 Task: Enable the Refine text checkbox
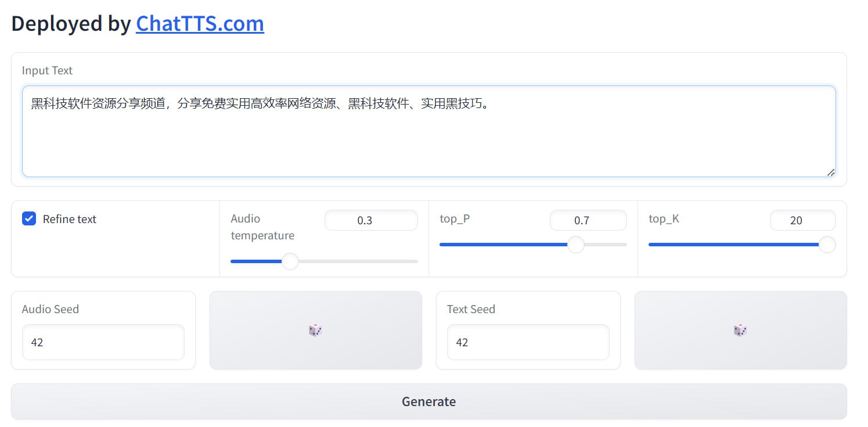tap(28, 219)
